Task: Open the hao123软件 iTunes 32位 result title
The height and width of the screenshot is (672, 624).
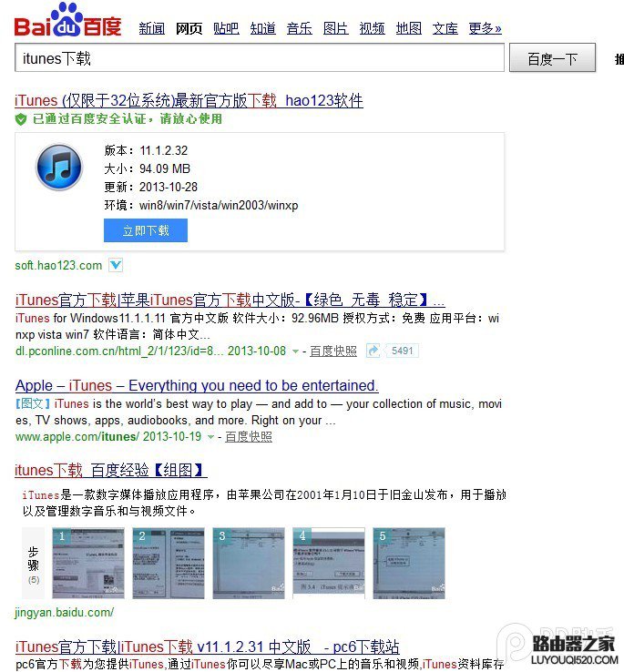Action: click(x=189, y=100)
